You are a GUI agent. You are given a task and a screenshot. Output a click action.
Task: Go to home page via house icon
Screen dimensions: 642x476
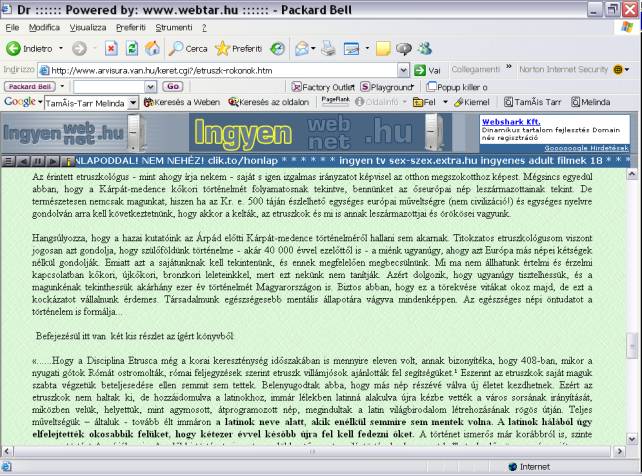pyautogui.click(x=152, y=48)
